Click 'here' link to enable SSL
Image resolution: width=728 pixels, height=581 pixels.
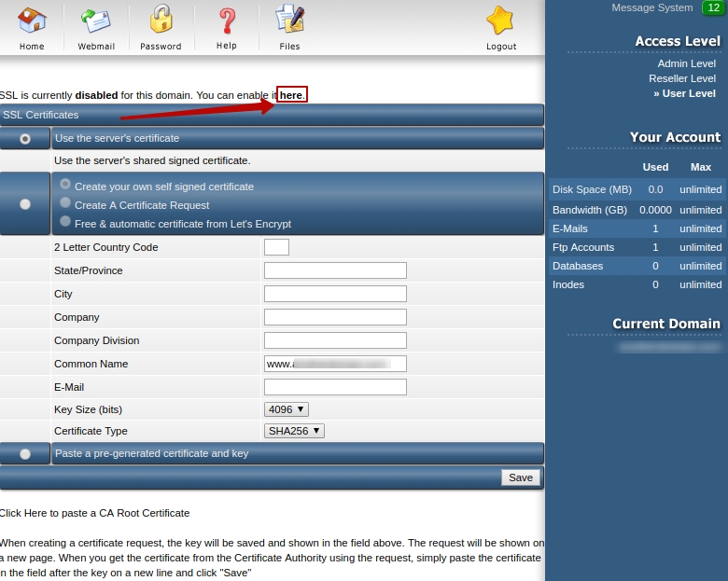coord(291,95)
